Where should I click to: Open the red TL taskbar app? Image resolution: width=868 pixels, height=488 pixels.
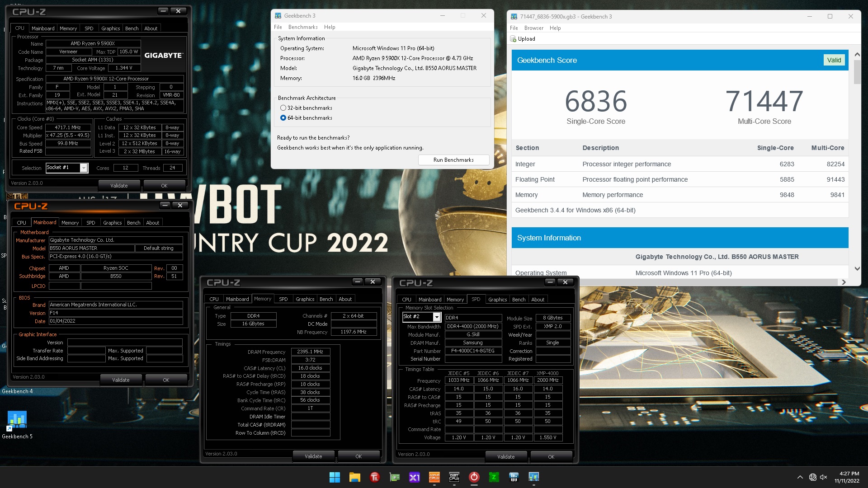click(375, 477)
